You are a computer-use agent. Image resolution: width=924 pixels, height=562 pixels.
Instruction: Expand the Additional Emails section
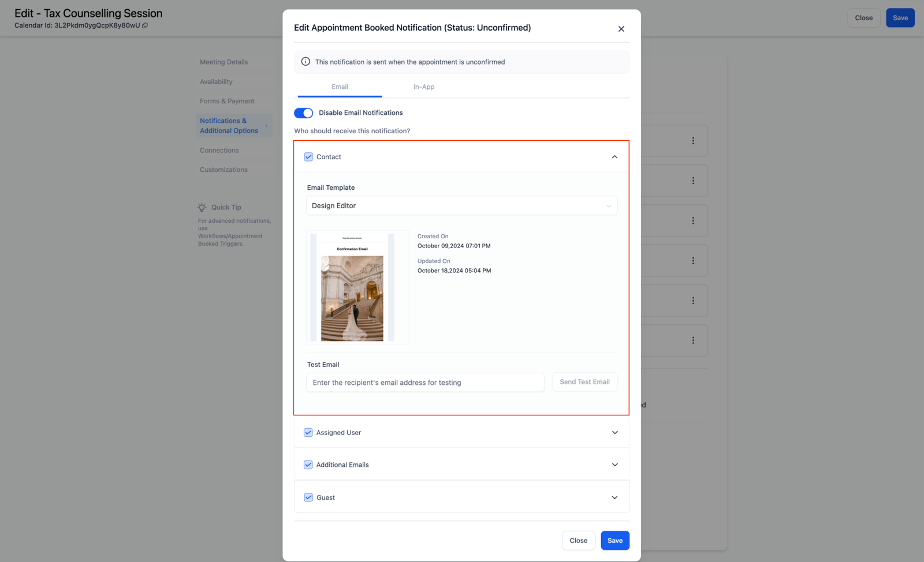tap(614, 465)
